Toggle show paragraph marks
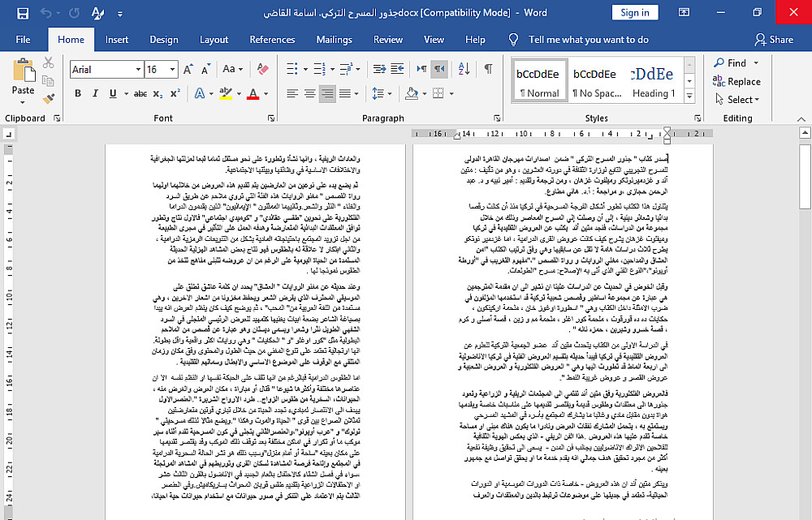812x520 pixels. point(488,69)
